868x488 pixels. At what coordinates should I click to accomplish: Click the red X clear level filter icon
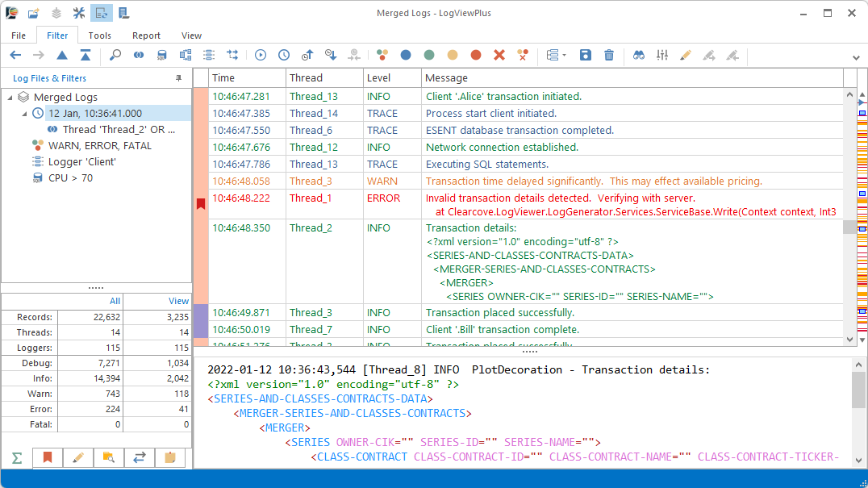point(499,55)
